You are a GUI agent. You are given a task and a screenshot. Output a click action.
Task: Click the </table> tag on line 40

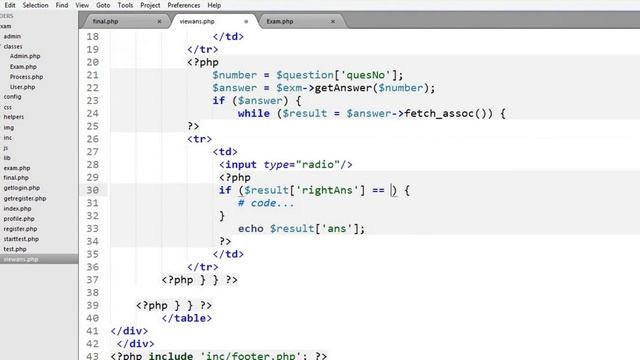pyautogui.click(x=187, y=318)
